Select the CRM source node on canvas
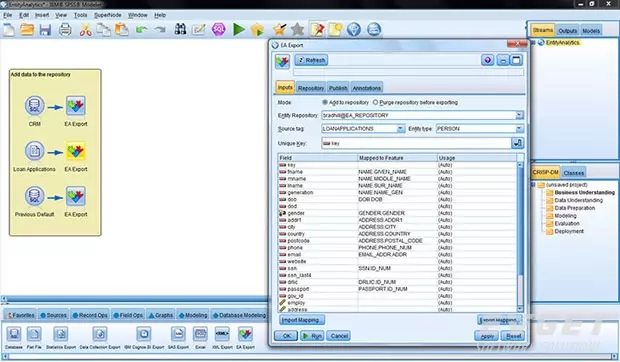 [35, 106]
